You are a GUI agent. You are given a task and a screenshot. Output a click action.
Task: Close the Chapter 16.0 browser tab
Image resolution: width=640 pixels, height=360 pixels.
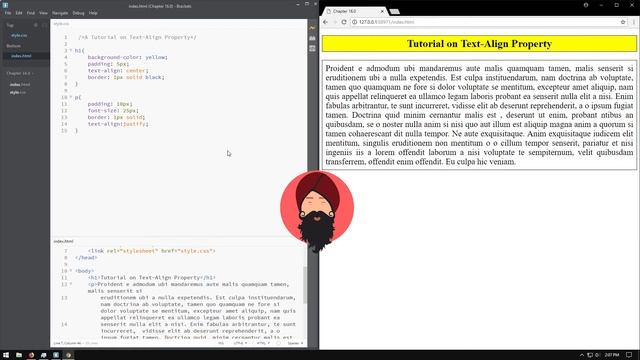pyautogui.click(x=382, y=11)
